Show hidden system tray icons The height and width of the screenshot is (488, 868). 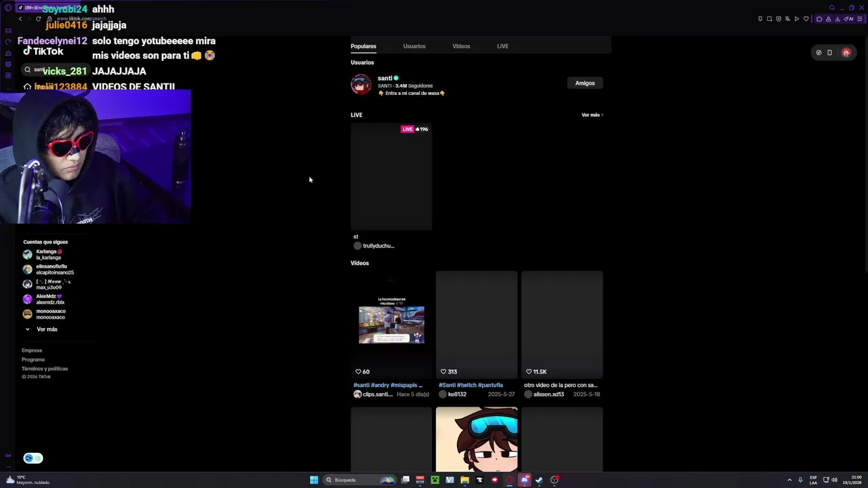pyautogui.click(x=789, y=480)
